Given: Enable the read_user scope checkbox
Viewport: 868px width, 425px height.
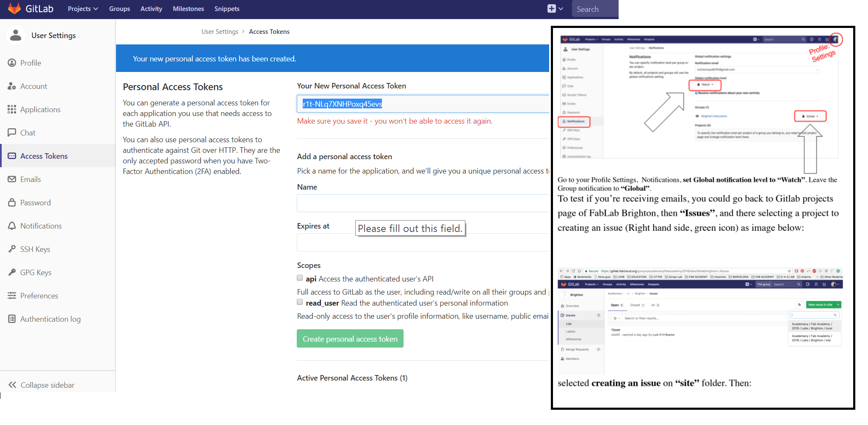Looking at the screenshot, I should [300, 302].
